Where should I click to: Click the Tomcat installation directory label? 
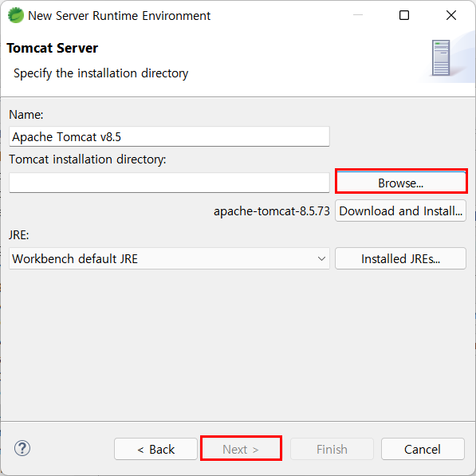tap(88, 159)
